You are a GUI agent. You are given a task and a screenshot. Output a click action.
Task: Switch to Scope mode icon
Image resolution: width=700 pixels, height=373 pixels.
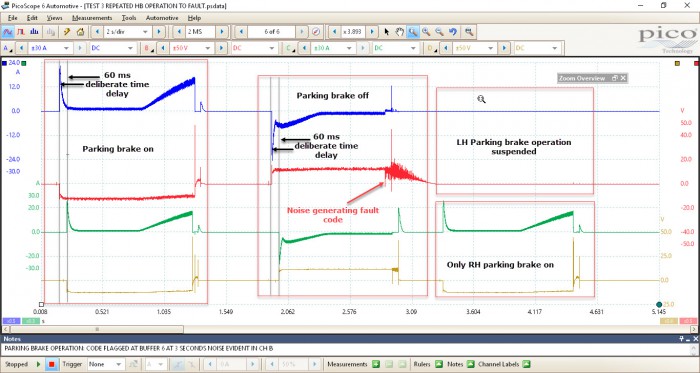[8, 32]
